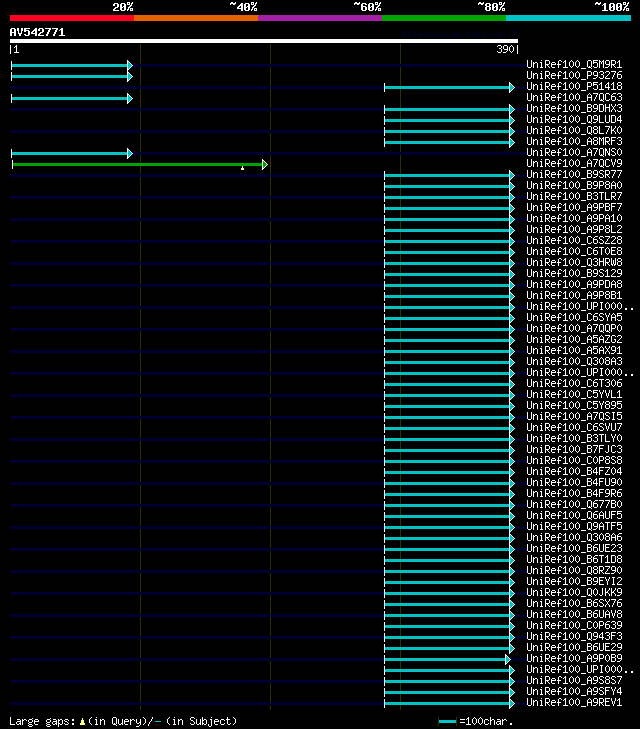The height and width of the screenshot is (729, 640).
Task: Click the label UniRef100_Q677B0
Action: tap(574, 504)
